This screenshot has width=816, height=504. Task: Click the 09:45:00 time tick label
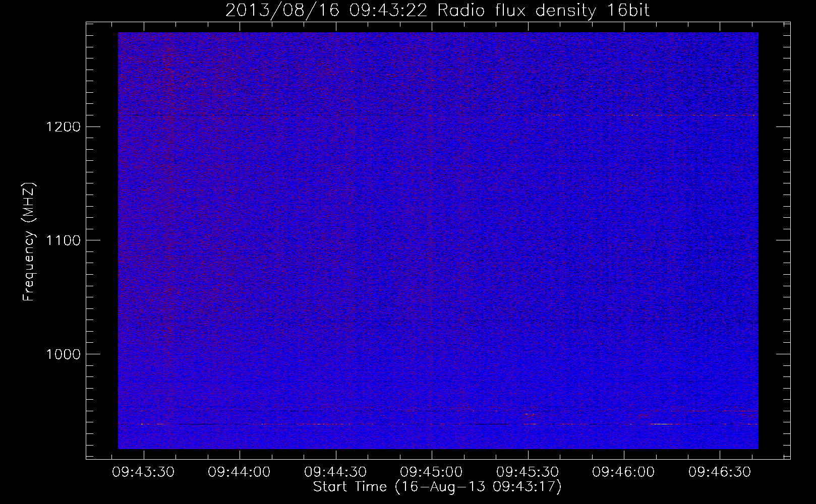(432, 472)
